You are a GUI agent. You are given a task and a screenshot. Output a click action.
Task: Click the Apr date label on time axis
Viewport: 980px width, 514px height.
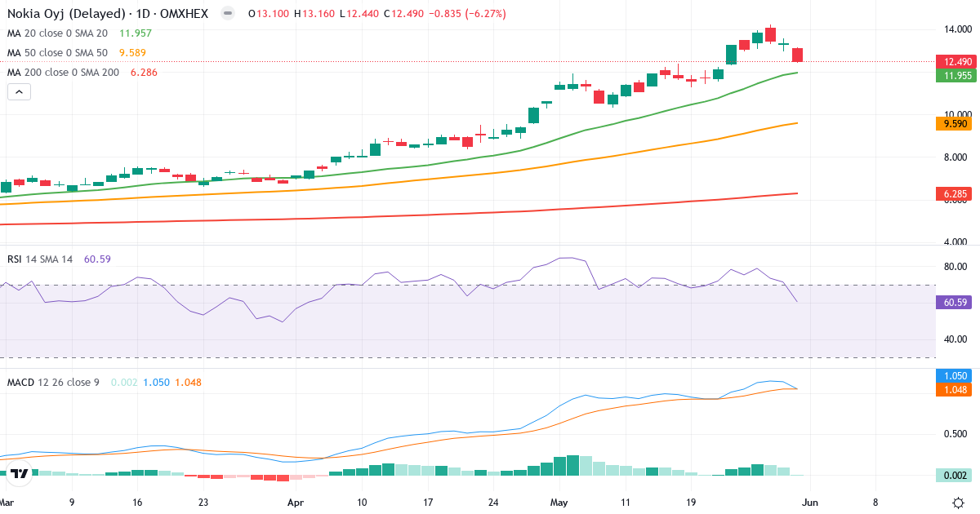coord(296,503)
